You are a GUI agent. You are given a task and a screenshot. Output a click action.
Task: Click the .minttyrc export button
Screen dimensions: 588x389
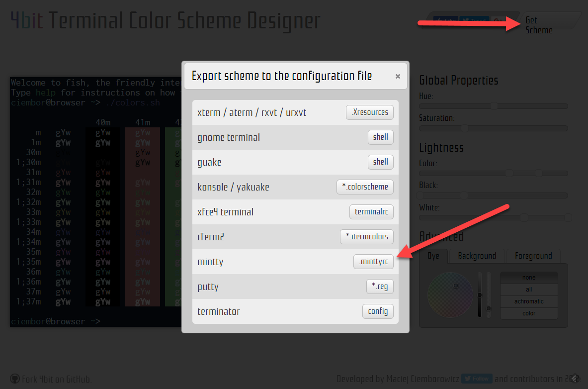coord(373,262)
